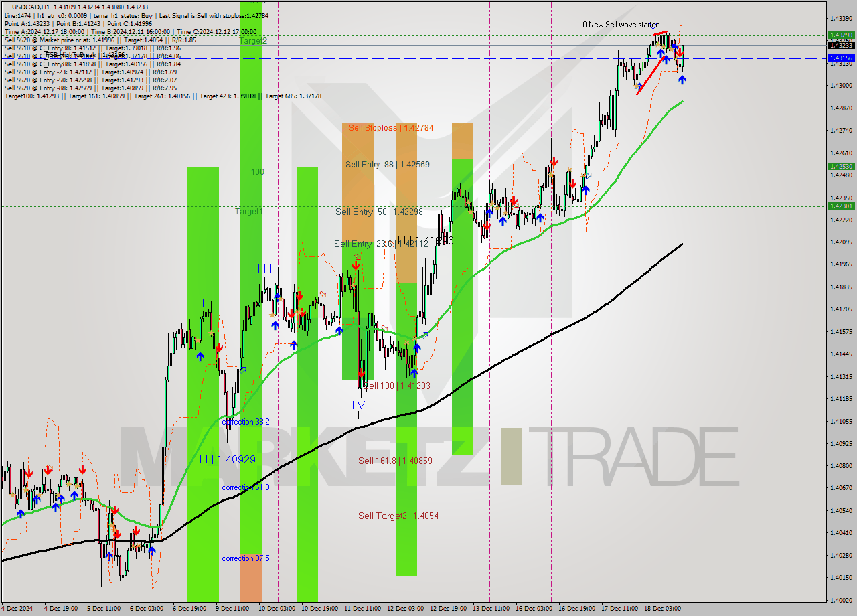Select the 'Target1' label on green bar

coord(248,211)
